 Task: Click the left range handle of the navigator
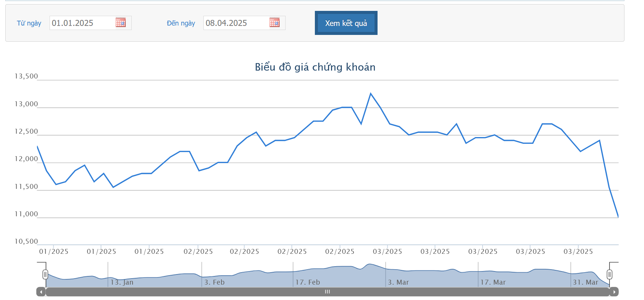45,274
